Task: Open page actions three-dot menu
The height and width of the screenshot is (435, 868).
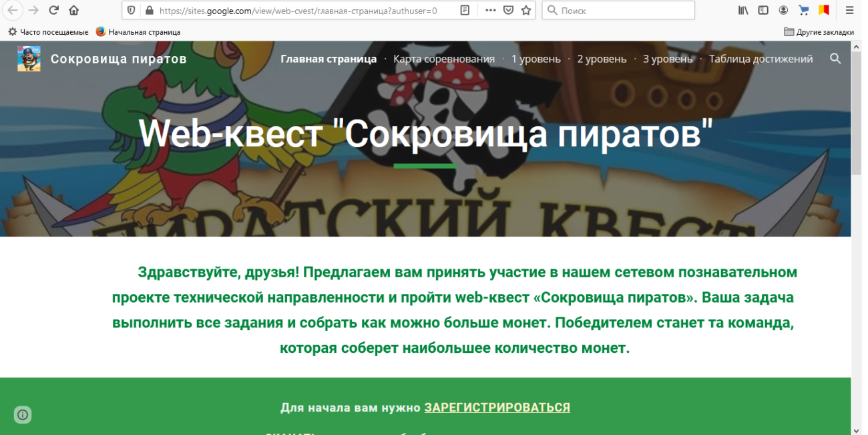Action: [x=491, y=11]
